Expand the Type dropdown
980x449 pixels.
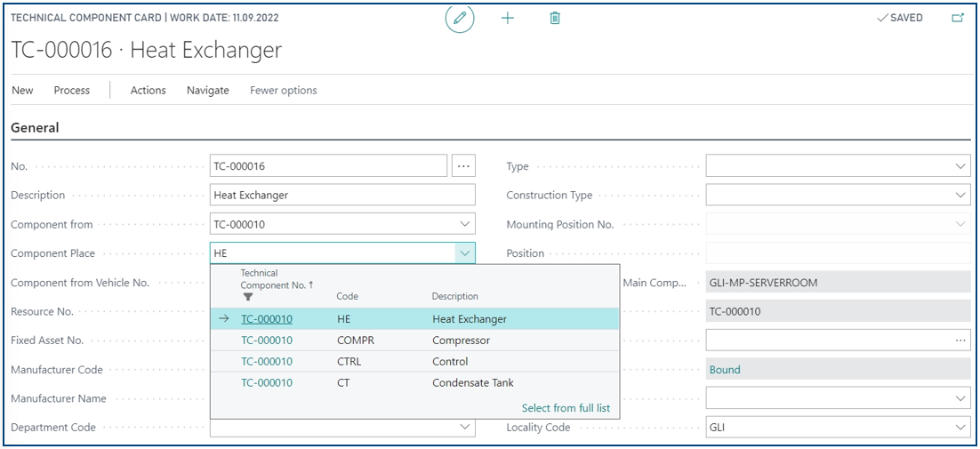[x=960, y=166]
